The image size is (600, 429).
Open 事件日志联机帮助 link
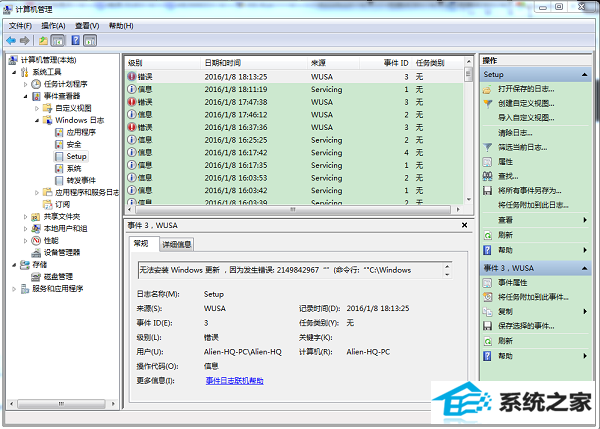click(235, 381)
